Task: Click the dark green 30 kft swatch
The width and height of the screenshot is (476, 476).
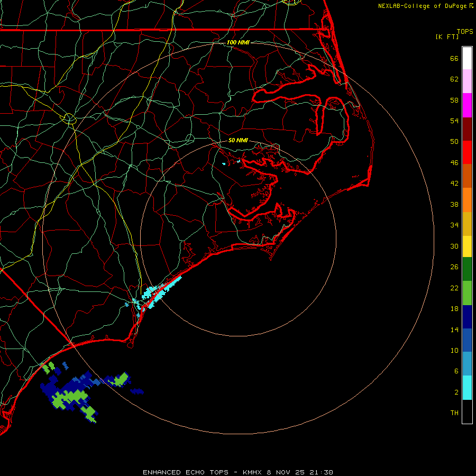Action: pos(467,269)
